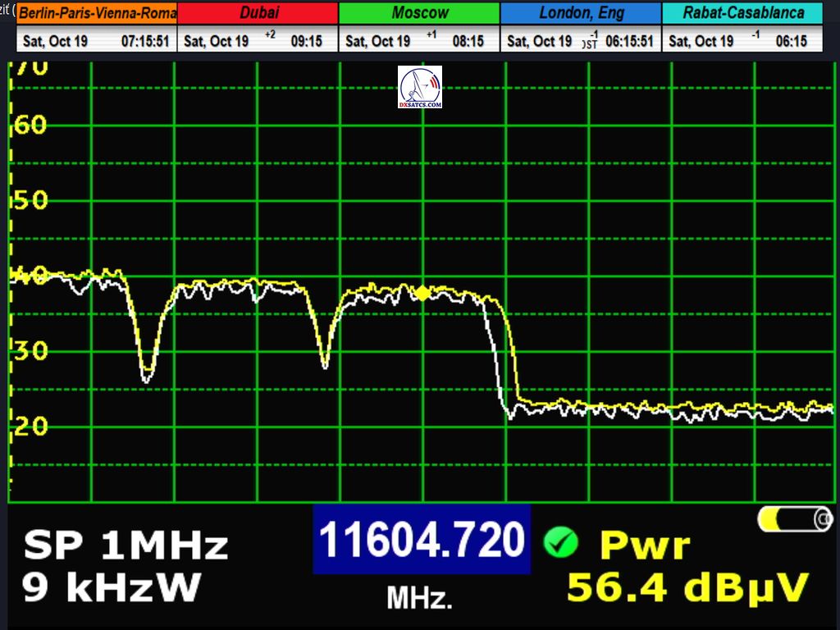Click the Dubai time 09:15 display

tap(306, 41)
